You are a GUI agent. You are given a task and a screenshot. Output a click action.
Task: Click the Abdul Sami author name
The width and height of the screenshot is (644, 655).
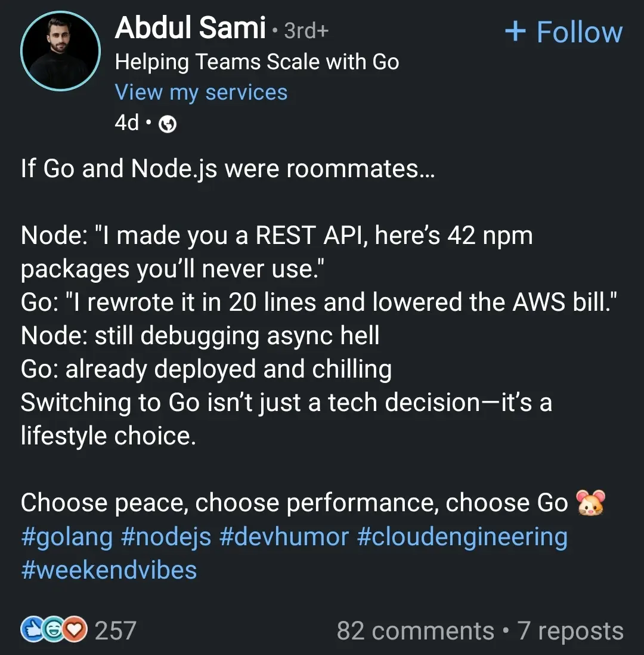pos(190,28)
